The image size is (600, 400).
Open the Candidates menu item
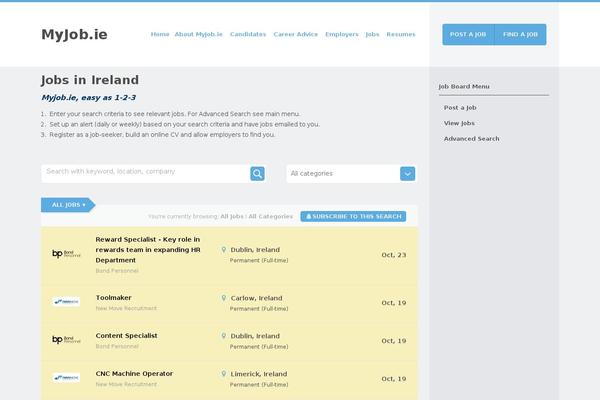(x=248, y=34)
